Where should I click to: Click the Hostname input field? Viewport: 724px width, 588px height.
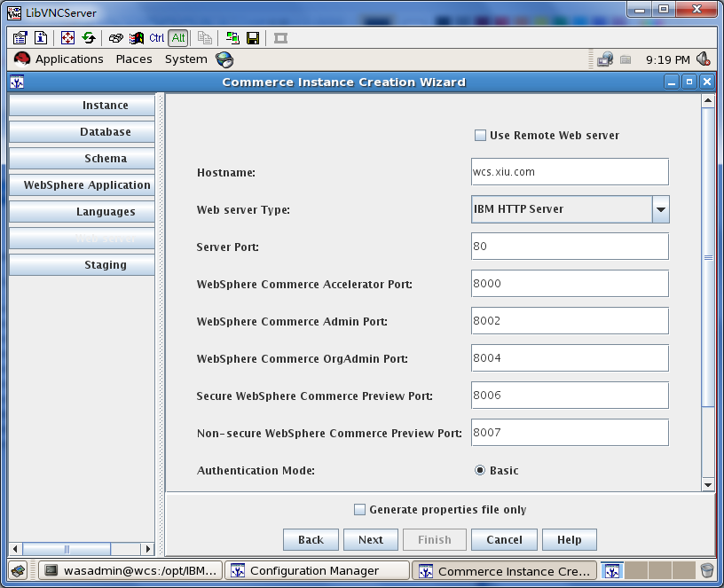(570, 172)
